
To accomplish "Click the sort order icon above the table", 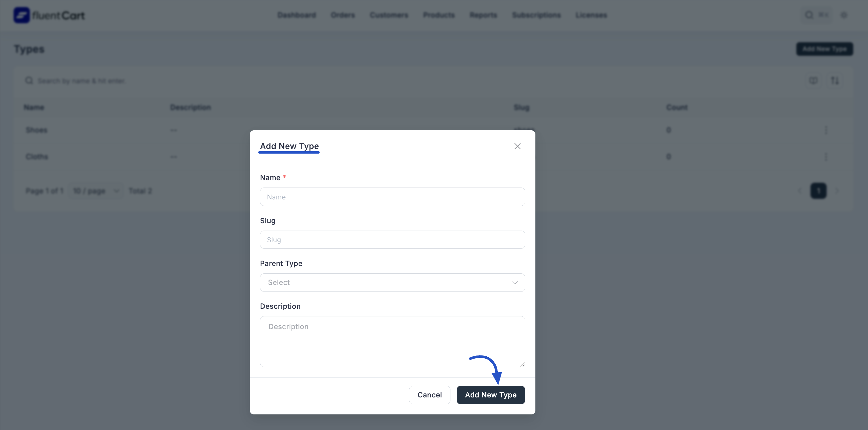I will 835,80.
